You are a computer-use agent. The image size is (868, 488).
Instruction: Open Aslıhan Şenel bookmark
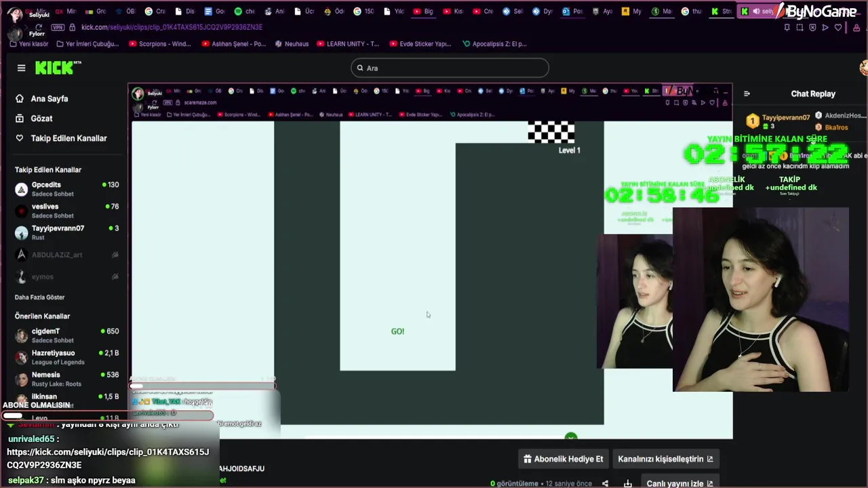pos(234,44)
